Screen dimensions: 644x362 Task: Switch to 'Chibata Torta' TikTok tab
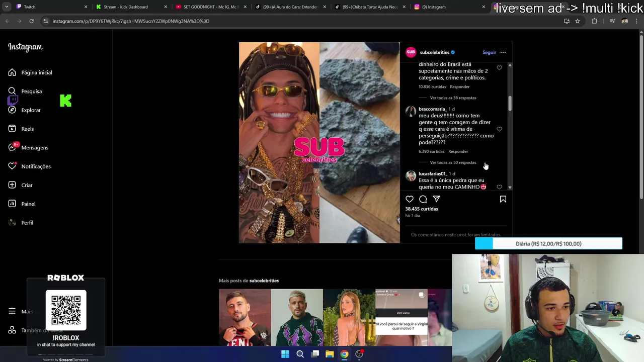point(369,7)
